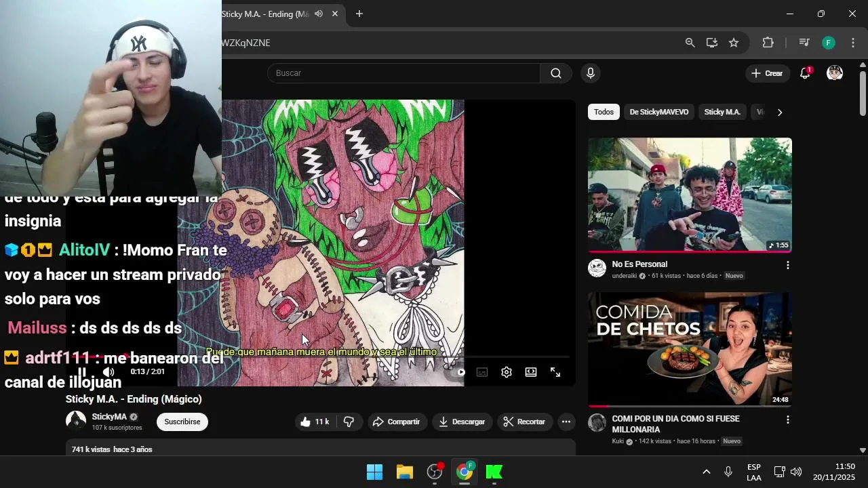
Task: Select the Sticky M.A. filter chip
Action: coord(722,112)
